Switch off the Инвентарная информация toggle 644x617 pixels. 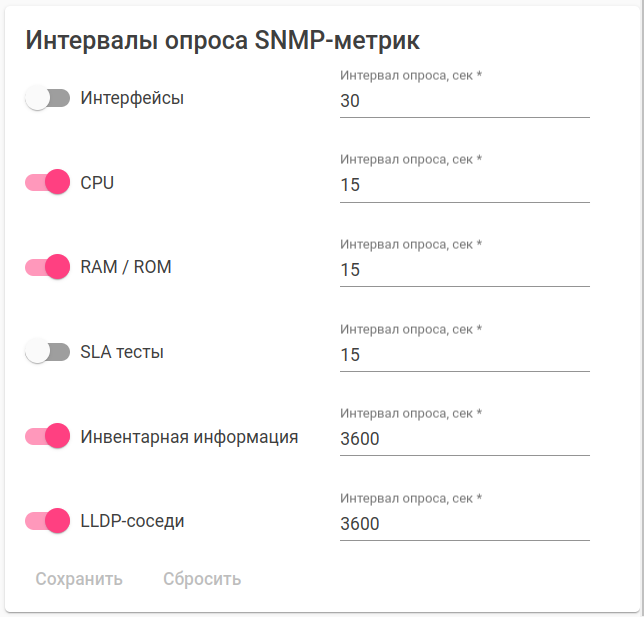coord(47,436)
